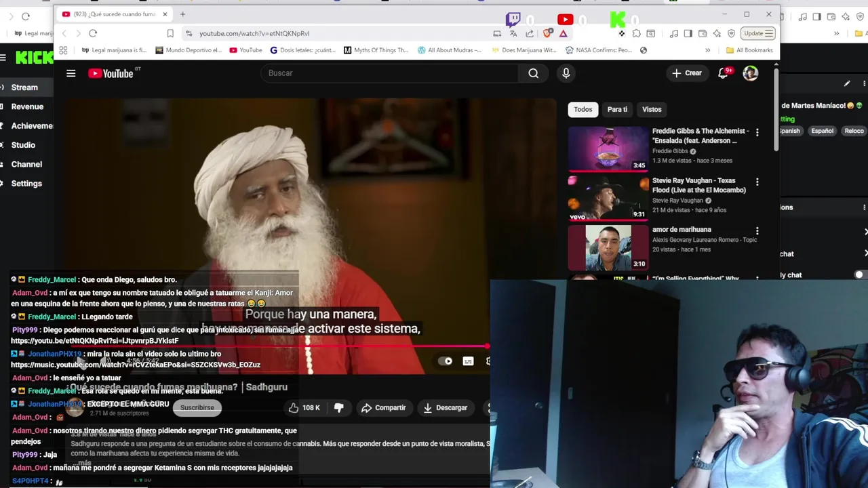The height and width of the screenshot is (488, 868).
Task: Click Descargar to download the video
Action: [x=446, y=407]
